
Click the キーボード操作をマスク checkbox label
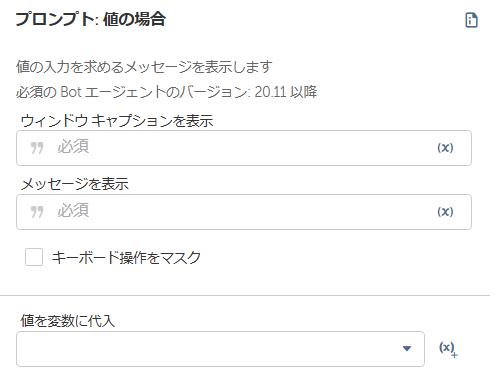tap(126, 257)
